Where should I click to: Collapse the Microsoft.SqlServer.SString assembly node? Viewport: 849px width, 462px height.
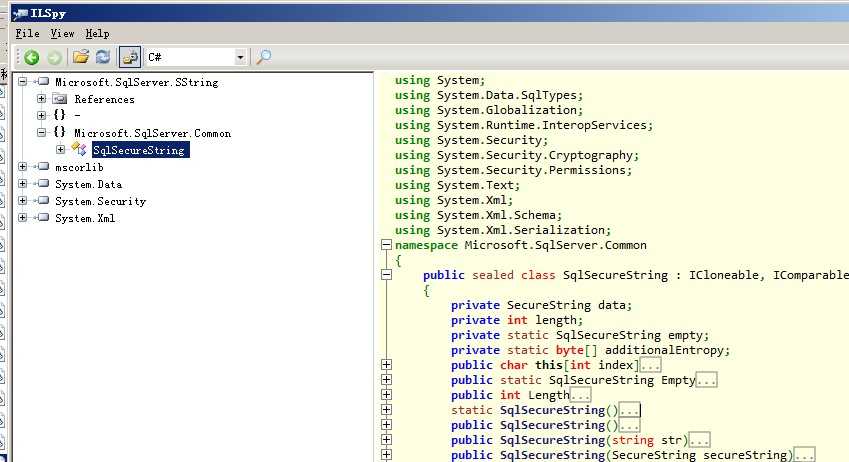pyautogui.click(x=22, y=82)
